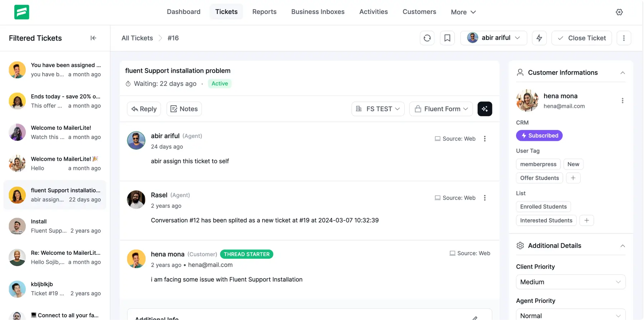Image resolution: width=644 pixels, height=320 pixels.
Task: Open the Client Priority Medium dropdown
Action: (571, 282)
